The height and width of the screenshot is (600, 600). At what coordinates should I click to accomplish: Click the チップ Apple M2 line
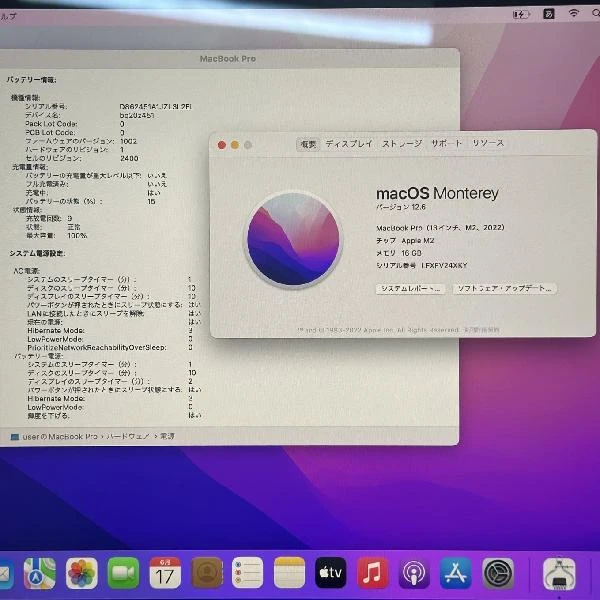405,241
